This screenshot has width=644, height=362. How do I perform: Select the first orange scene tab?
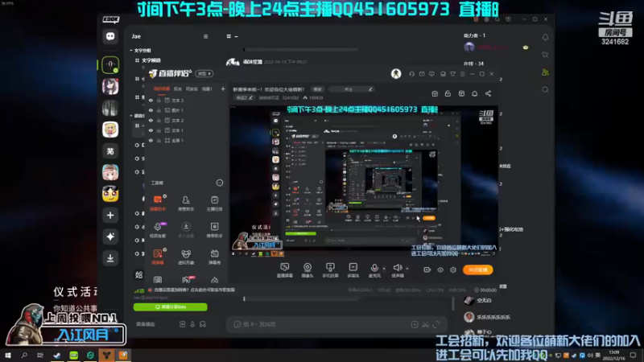pos(162,88)
